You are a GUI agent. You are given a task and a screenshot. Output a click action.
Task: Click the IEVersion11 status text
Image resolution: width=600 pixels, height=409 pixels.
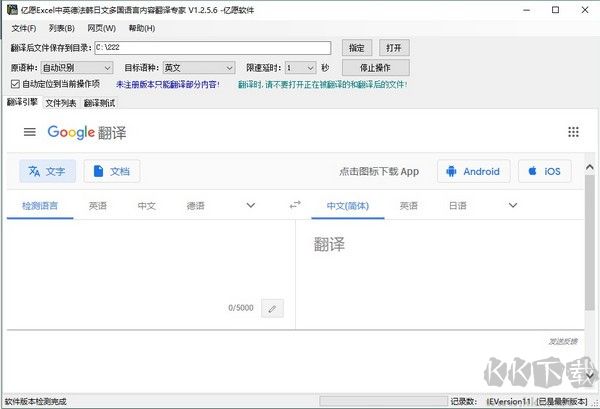point(509,401)
